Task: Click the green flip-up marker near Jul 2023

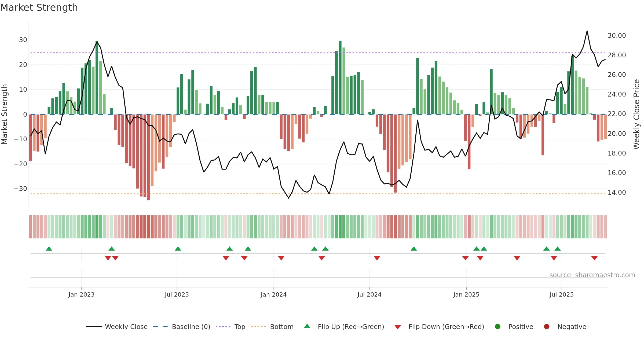Action: [x=178, y=249]
